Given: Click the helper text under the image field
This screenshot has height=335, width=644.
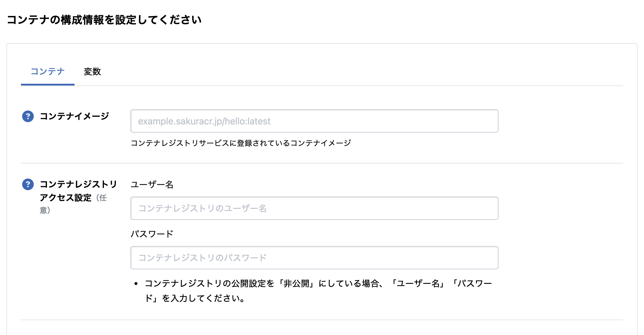Looking at the screenshot, I should (x=241, y=143).
